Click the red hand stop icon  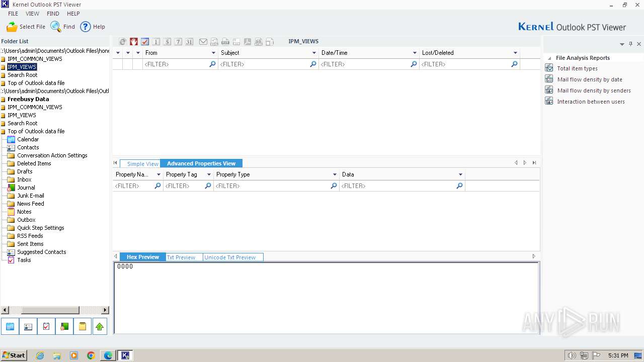[x=134, y=42]
